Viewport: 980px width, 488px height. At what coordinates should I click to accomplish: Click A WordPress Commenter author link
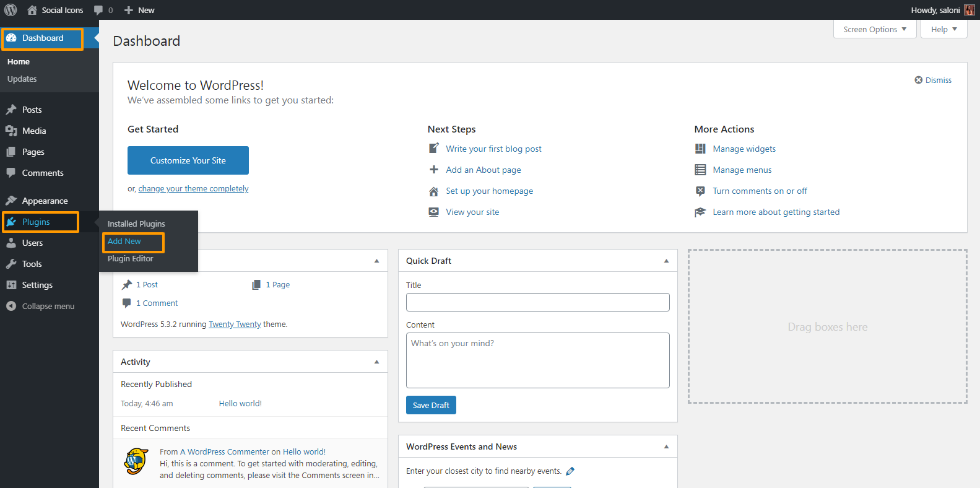pos(225,452)
